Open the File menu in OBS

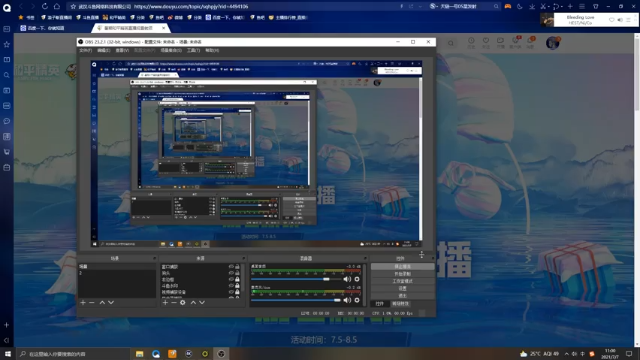pos(85,50)
